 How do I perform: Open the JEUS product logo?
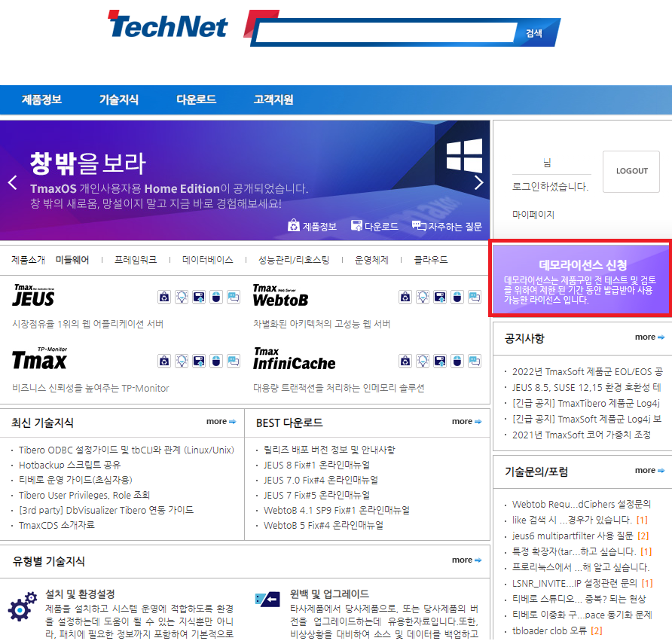(34, 295)
